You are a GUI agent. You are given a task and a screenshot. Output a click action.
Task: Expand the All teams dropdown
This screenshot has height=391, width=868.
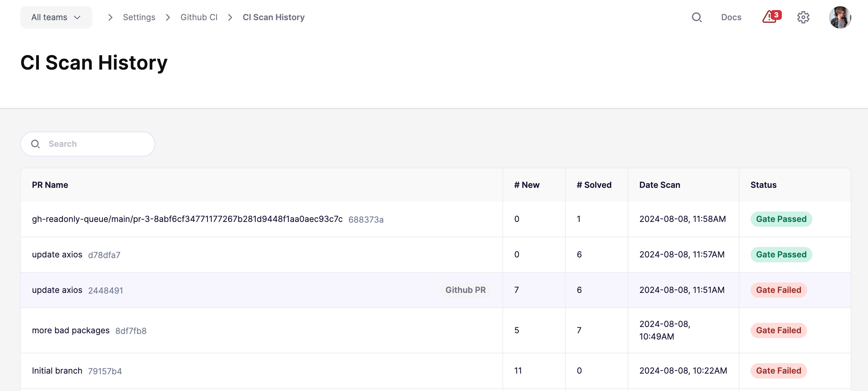tap(56, 17)
